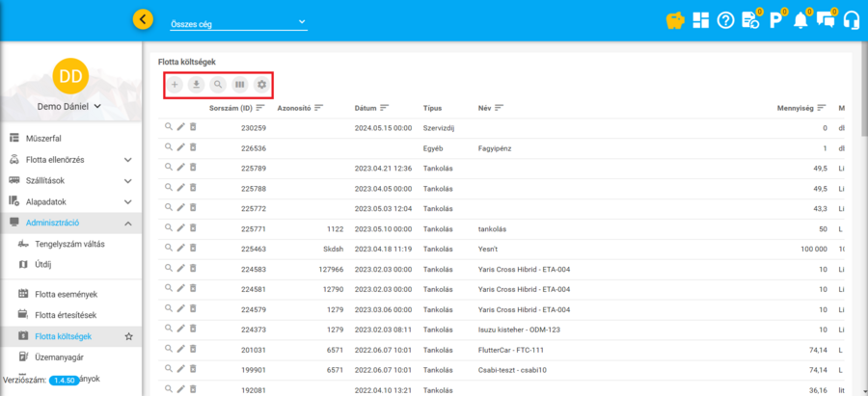
Task: Sort by the Dátum column filter icon
Action: pyautogui.click(x=385, y=107)
